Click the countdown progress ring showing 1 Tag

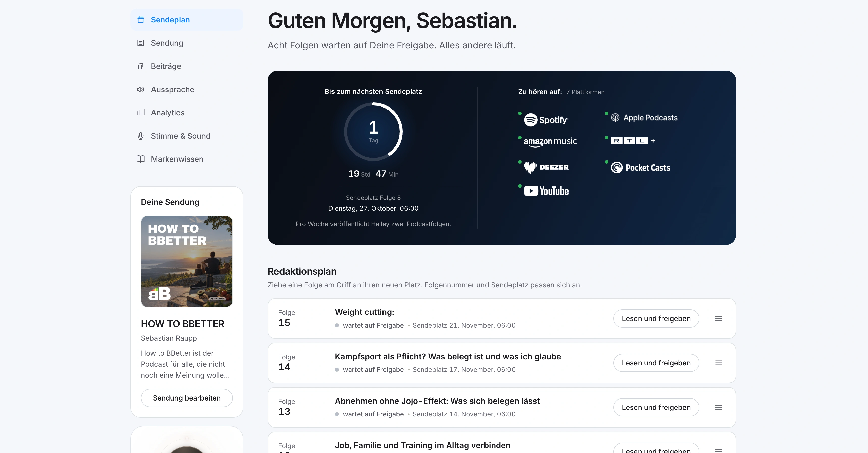(373, 132)
